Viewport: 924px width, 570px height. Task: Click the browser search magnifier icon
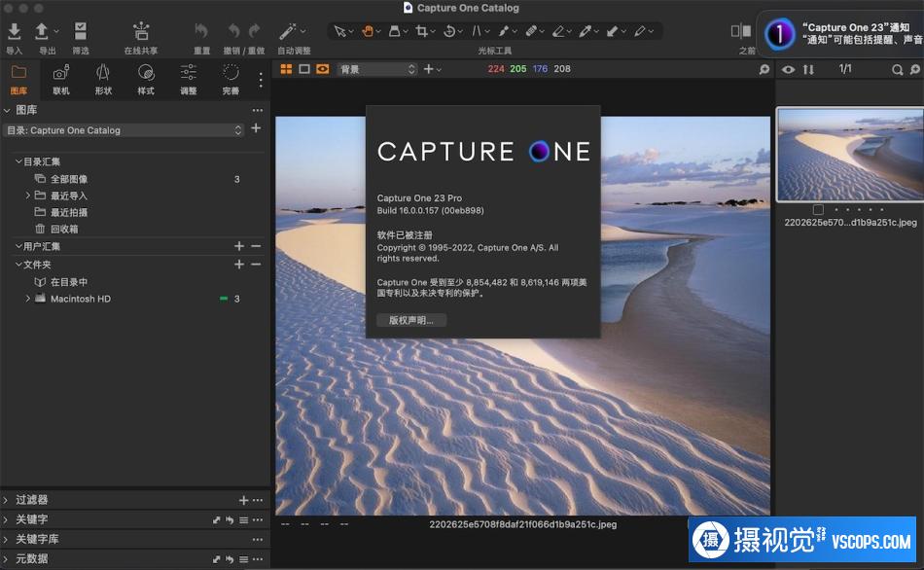click(897, 70)
